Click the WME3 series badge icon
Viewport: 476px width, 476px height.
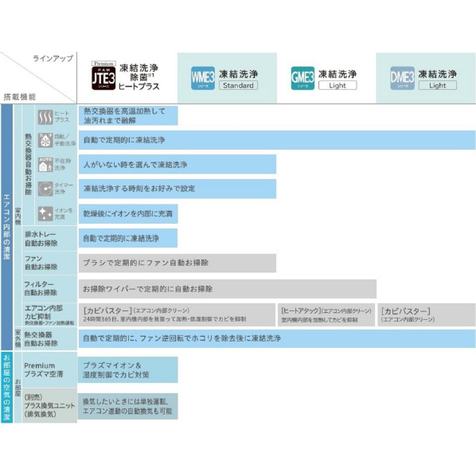(x=203, y=78)
